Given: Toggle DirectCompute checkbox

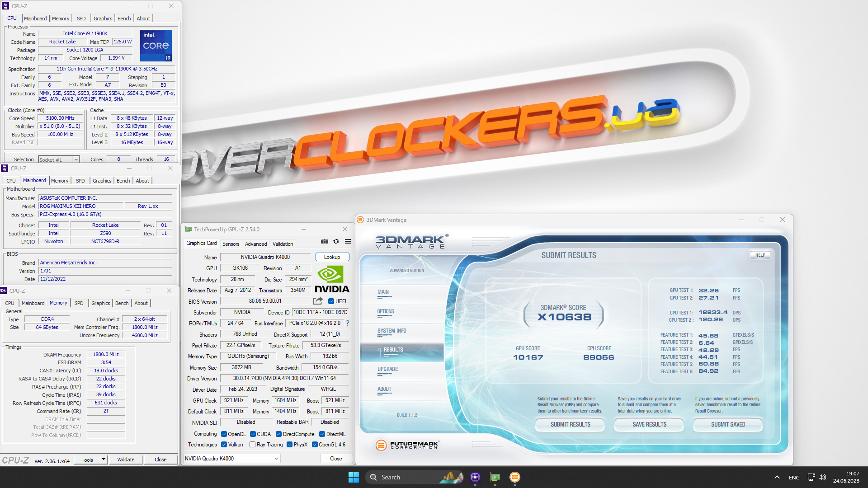Looking at the screenshot, I should (278, 434).
